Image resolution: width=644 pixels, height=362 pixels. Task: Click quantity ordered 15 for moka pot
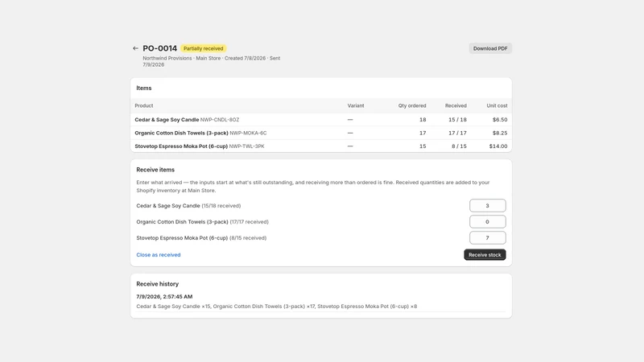[423, 146]
